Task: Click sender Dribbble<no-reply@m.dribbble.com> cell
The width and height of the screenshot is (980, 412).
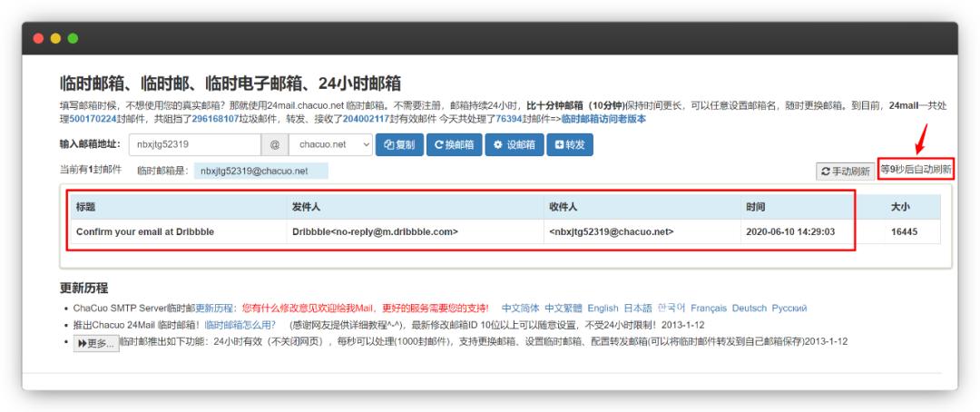Action: (375, 231)
